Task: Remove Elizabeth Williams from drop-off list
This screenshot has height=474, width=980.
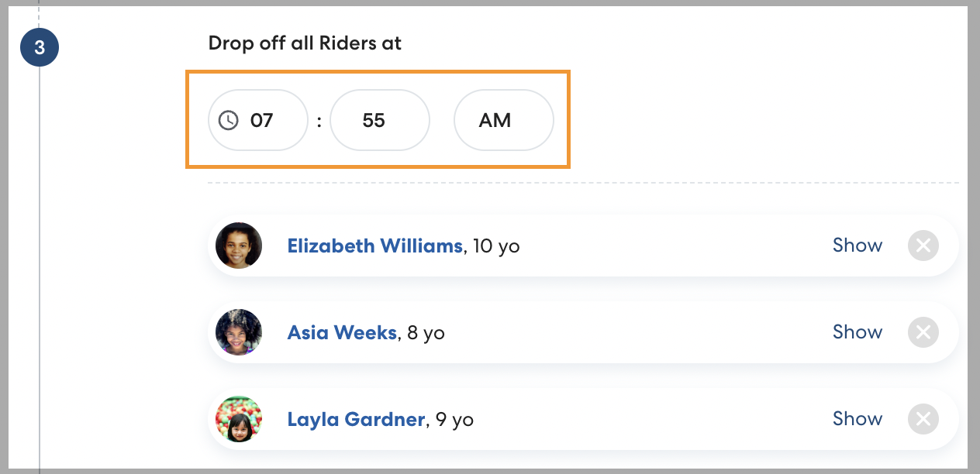Action: tap(923, 246)
